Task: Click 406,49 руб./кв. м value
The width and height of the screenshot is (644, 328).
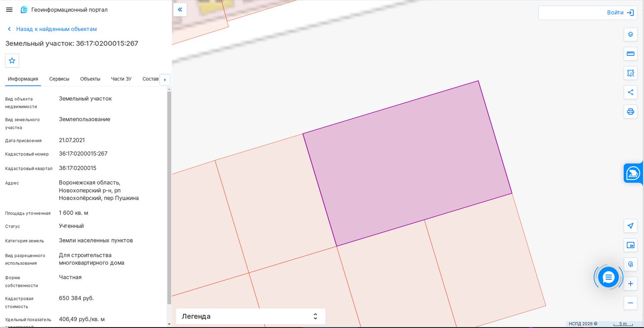Action: click(x=82, y=319)
